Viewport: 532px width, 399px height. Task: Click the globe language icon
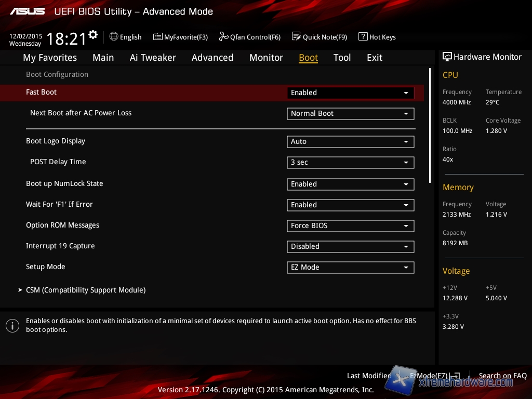tap(114, 36)
